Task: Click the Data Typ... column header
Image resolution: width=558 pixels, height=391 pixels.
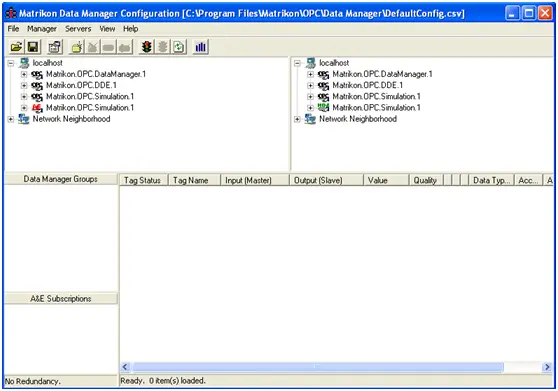Action: pyautogui.click(x=492, y=180)
